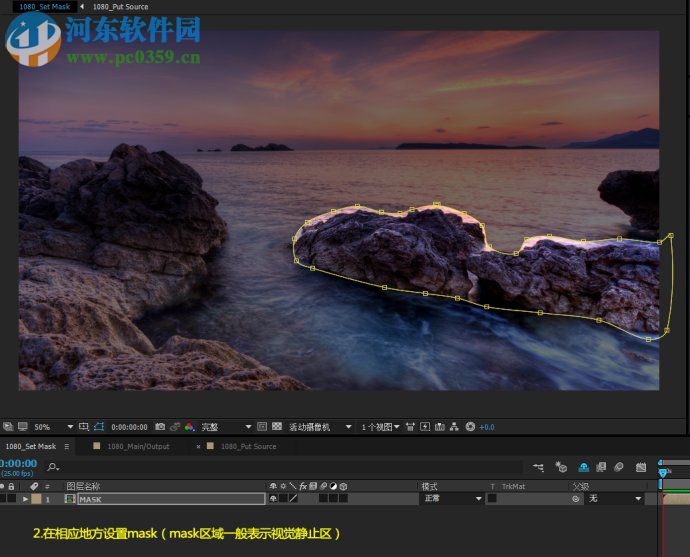Open the 活动摄像机 camera view dropdown
The image size is (690, 557).
tap(320, 427)
